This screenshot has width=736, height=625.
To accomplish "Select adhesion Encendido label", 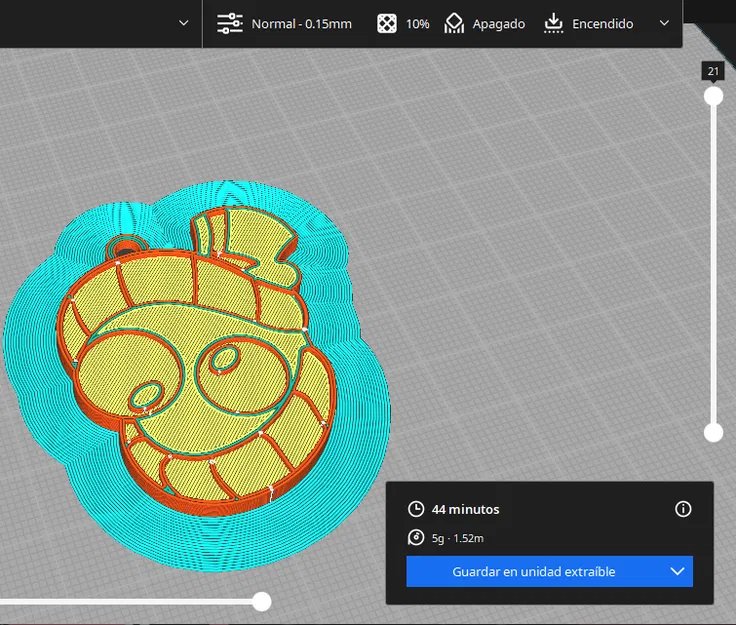I will pos(602,24).
